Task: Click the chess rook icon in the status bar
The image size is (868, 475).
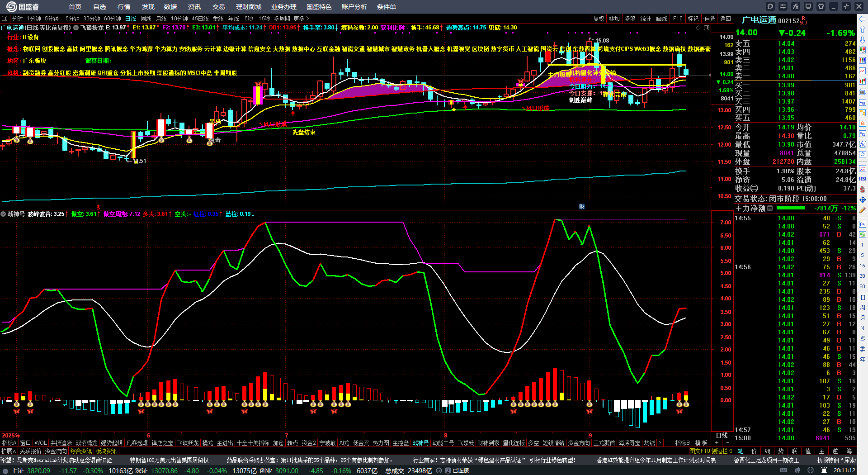Action: 824,470
